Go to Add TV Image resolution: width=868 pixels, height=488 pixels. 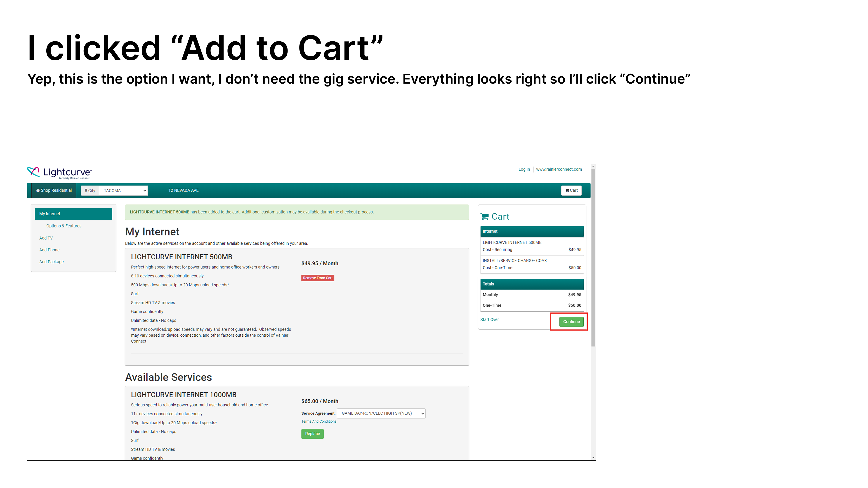[x=46, y=238]
